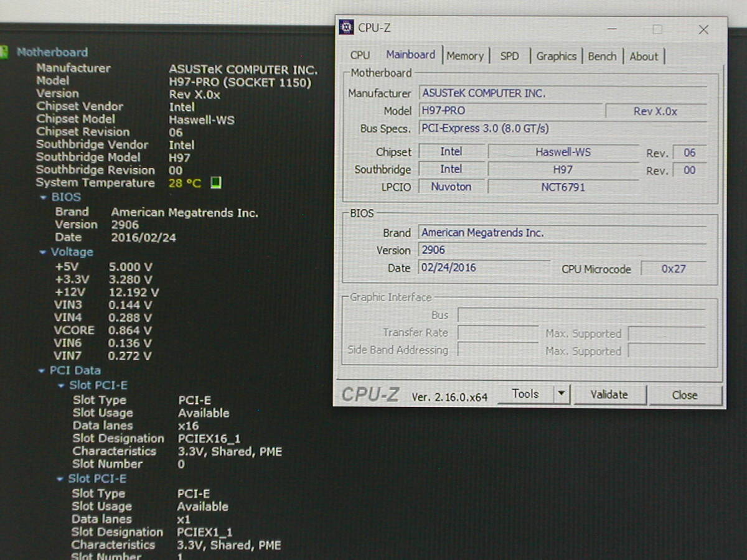This screenshot has height=560, width=747.
Task: Show the About tab
Action: tap(644, 56)
